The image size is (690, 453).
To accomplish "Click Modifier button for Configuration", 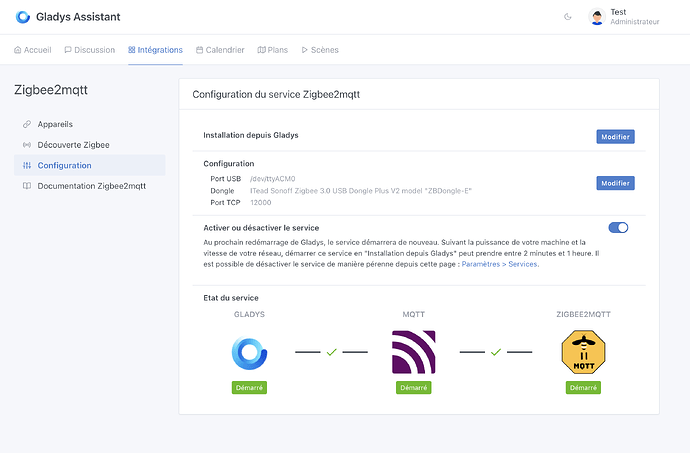I will [x=615, y=183].
